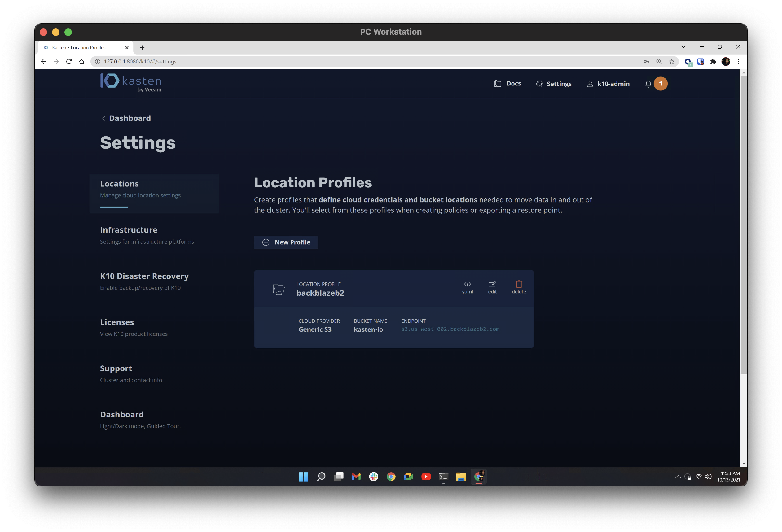Click browser back arrow
This screenshot has height=532, width=782.
tap(43, 62)
